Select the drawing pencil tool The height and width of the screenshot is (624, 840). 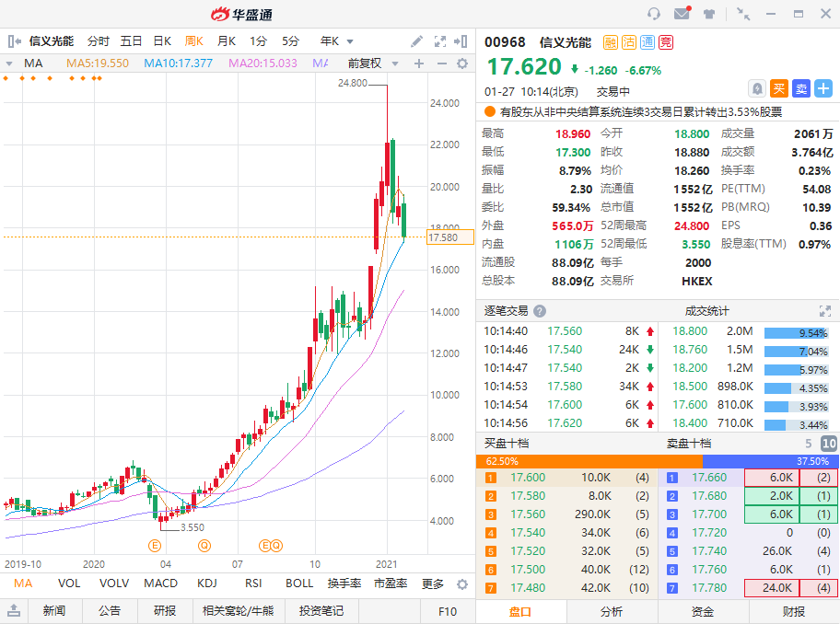pyautogui.click(x=416, y=41)
